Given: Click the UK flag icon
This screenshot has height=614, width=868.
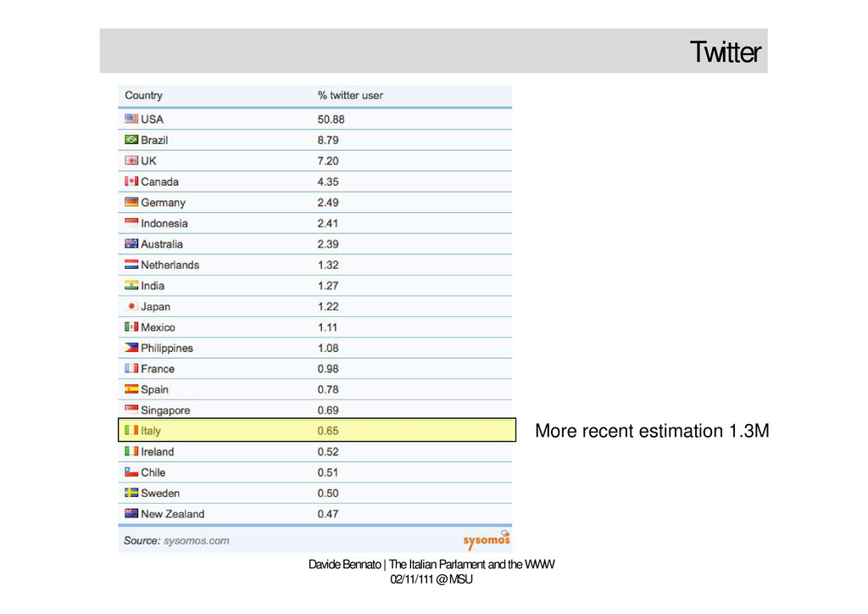Looking at the screenshot, I should point(131,160).
